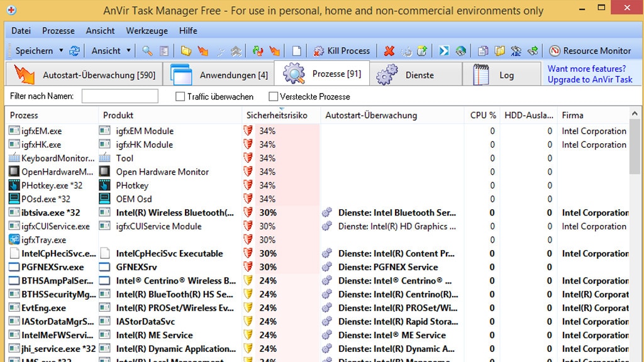644x362 pixels.
Task: Click the yellow folder icon beside the sheet icon
Action: click(186, 51)
